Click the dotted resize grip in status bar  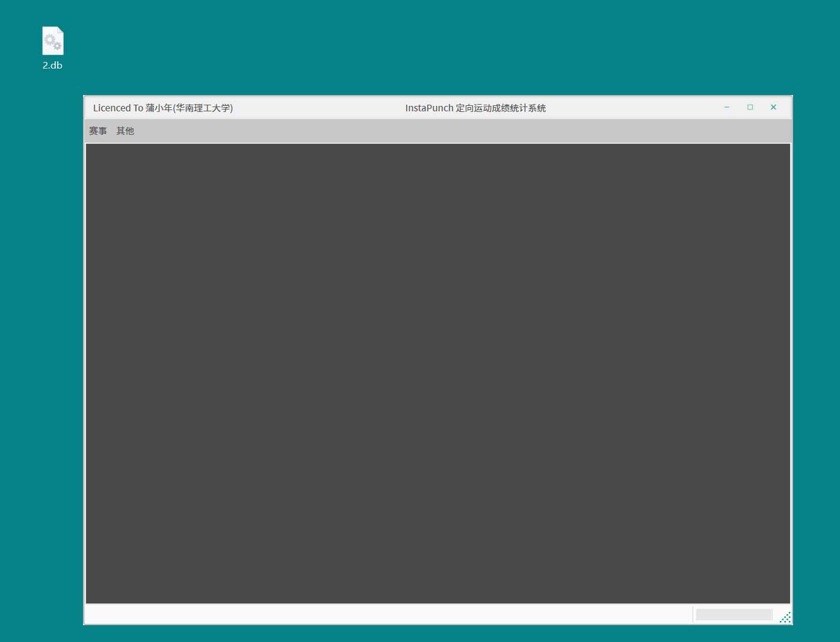(x=785, y=617)
